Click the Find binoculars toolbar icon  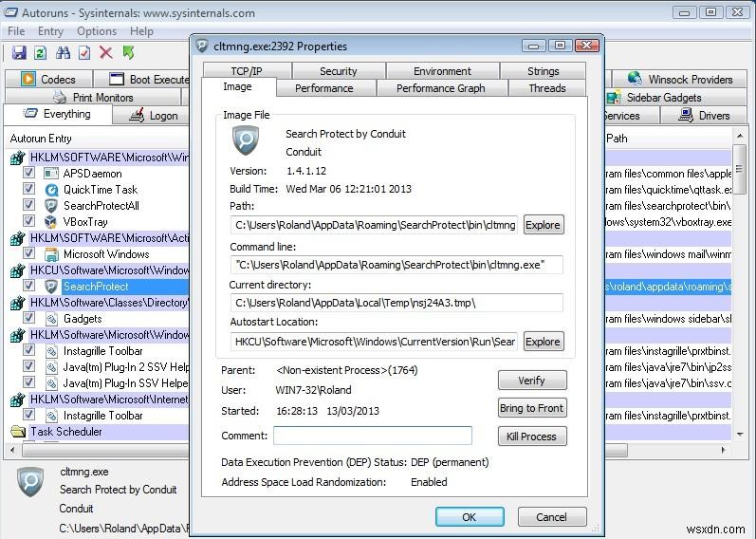click(x=63, y=52)
